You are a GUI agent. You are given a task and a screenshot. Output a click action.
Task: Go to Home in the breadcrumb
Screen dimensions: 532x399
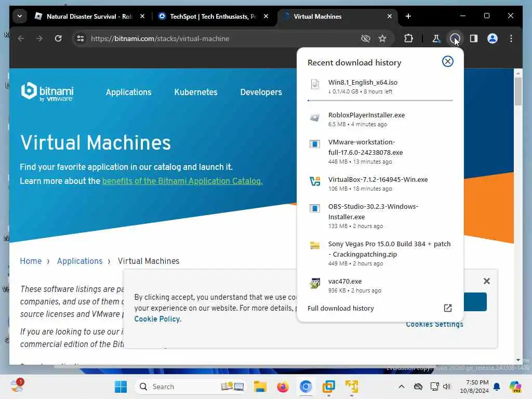tap(31, 261)
